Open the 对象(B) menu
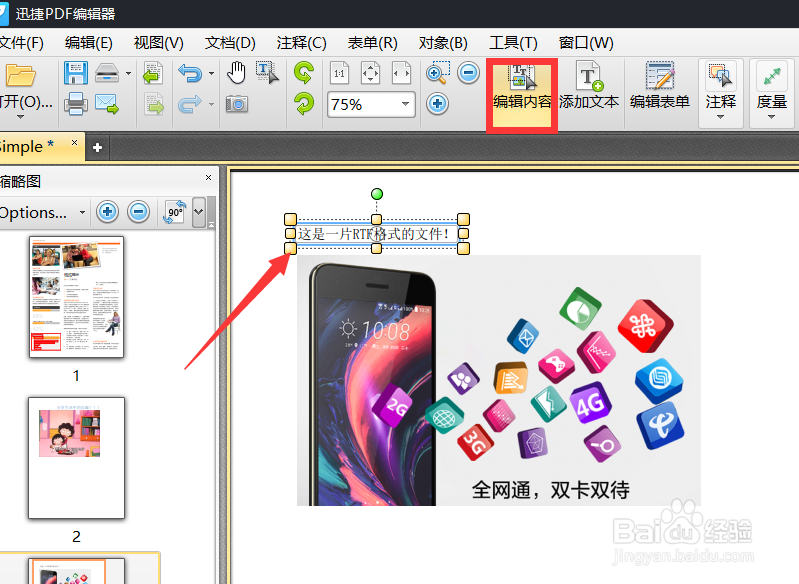The height and width of the screenshot is (584, 799). (x=443, y=43)
